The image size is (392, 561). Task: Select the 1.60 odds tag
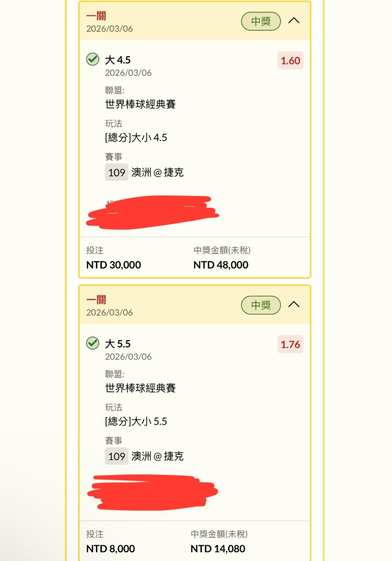click(290, 61)
